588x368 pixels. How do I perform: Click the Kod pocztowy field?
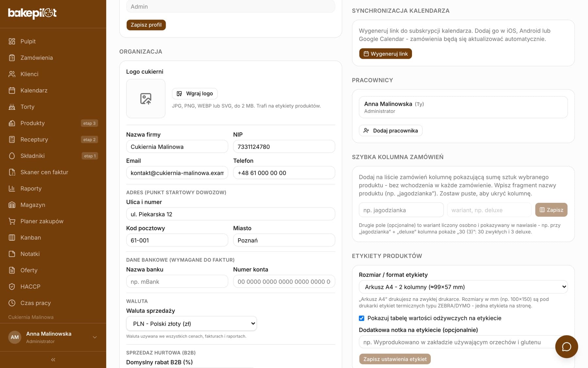click(x=177, y=240)
